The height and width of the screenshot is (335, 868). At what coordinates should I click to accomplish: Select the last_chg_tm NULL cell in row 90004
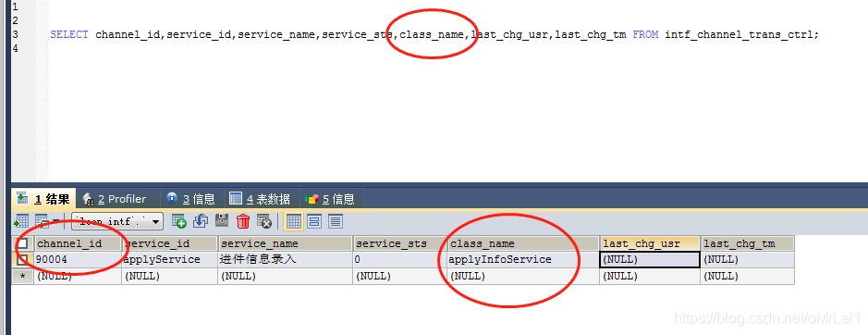pyautogui.click(x=747, y=259)
